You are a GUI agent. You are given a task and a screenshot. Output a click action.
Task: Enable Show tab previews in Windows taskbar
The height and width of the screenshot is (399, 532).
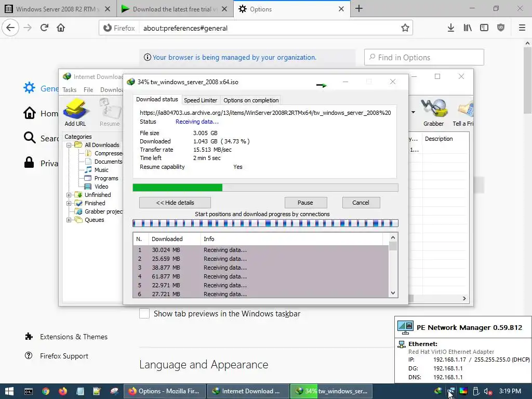(x=144, y=313)
